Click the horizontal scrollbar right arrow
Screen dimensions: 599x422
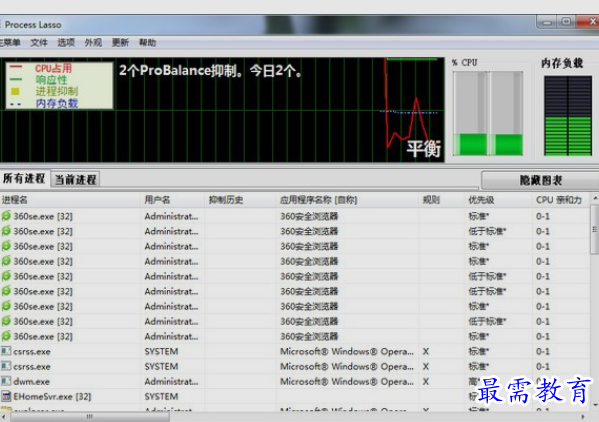pyautogui.click(x=583, y=417)
